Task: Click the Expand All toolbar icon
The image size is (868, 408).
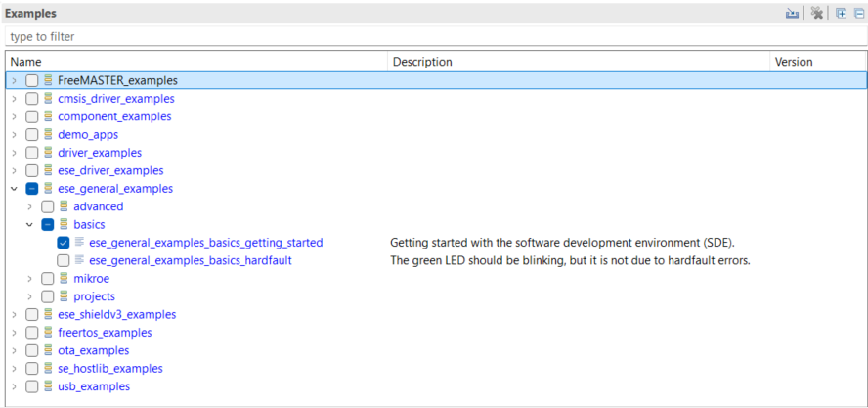Action: [x=841, y=14]
